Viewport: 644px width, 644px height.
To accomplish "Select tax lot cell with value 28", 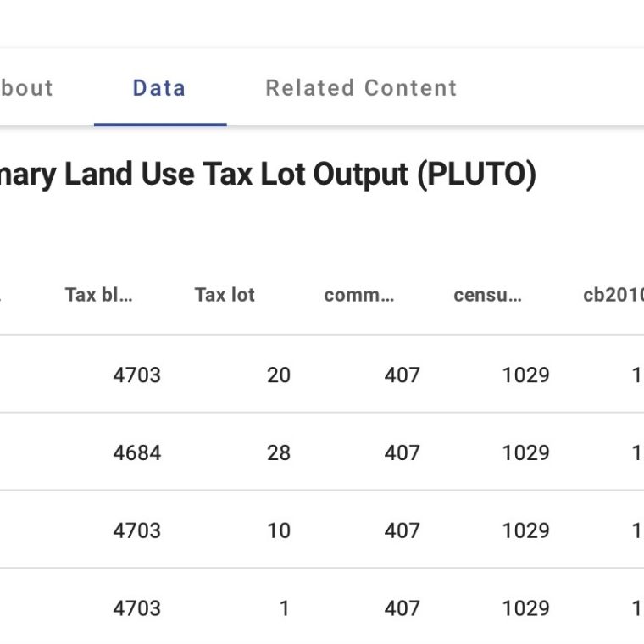I will click(278, 452).
